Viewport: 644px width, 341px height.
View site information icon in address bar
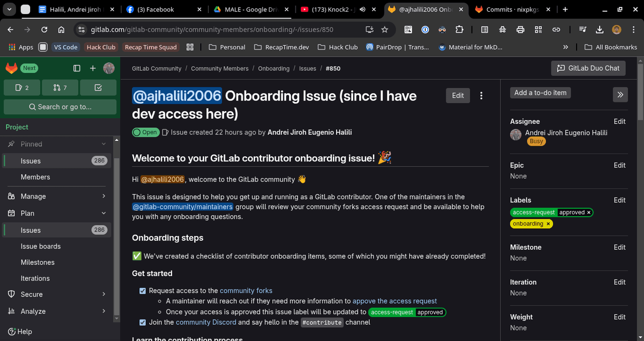(x=82, y=30)
